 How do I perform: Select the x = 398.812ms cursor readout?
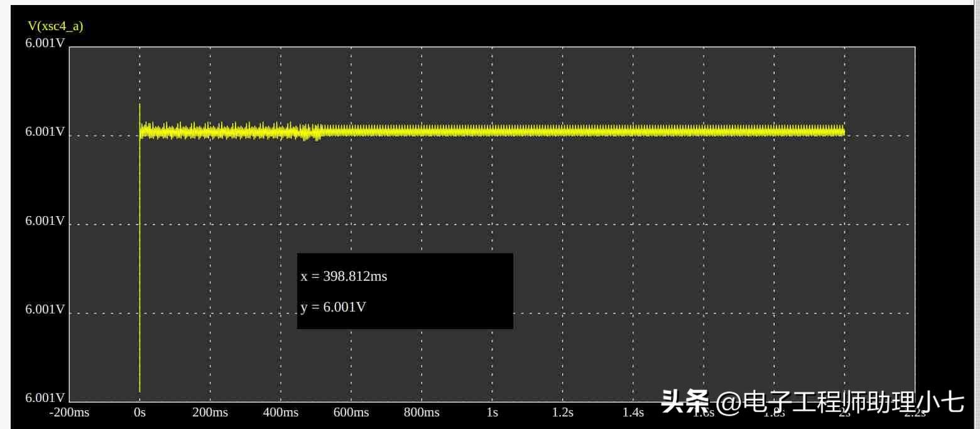tap(344, 276)
